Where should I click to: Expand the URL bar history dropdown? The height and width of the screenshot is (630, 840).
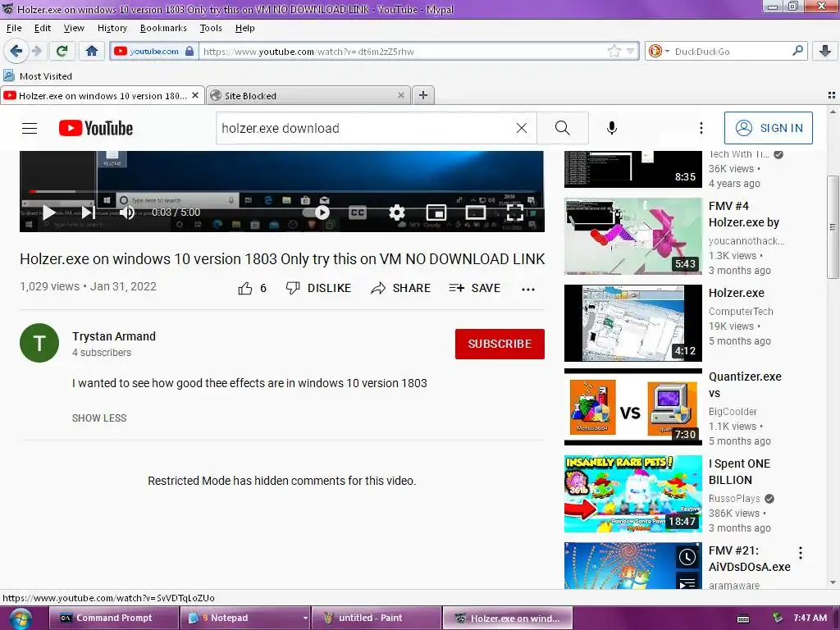pos(631,52)
